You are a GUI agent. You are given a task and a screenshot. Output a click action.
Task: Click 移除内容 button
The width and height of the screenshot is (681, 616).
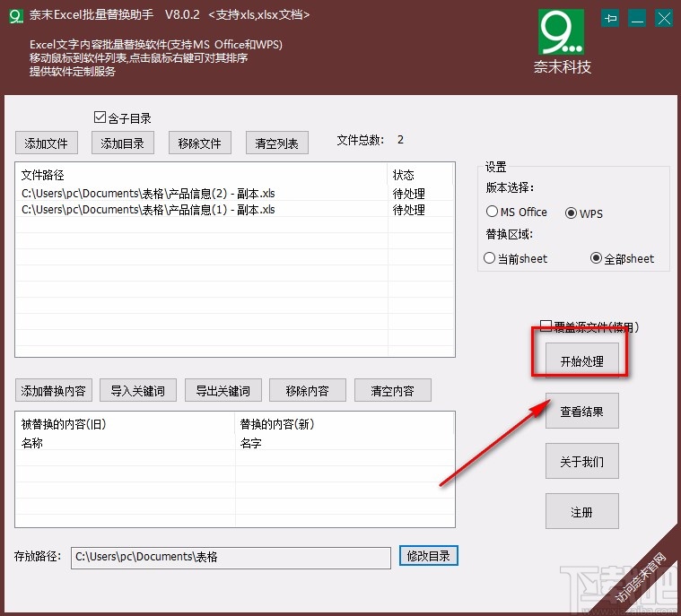point(308,390)
